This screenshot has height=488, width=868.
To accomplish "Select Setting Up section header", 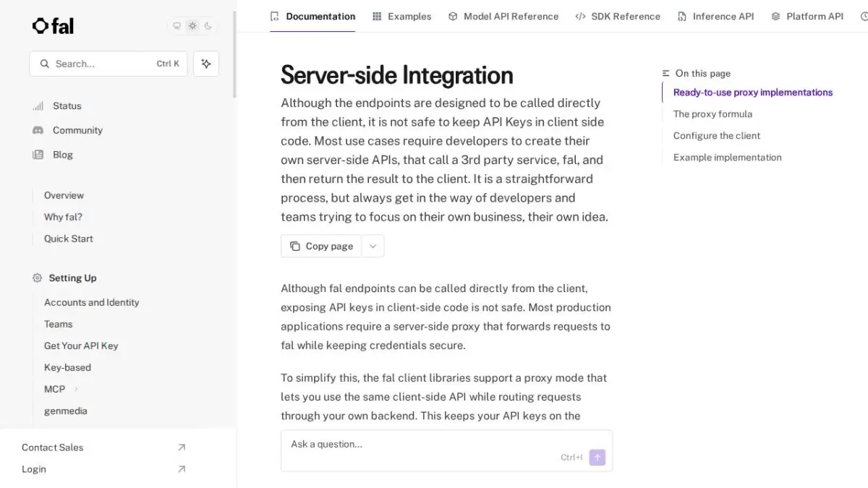I will click(72, 278).
